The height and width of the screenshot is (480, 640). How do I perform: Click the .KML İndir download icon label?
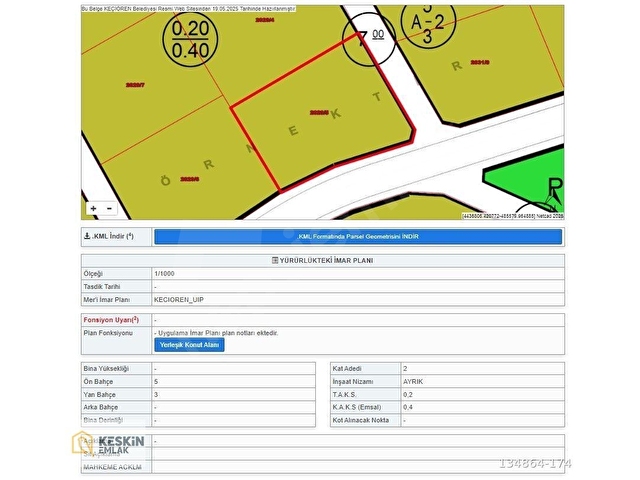pyautogui.click(x=109, y=236)
